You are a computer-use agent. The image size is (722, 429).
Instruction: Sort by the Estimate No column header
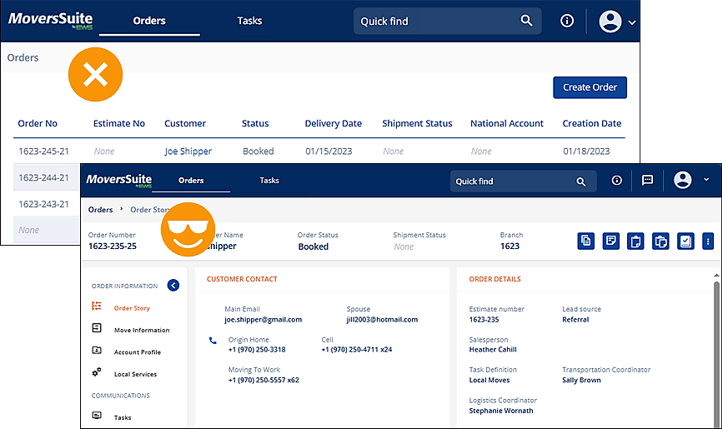(x=119, y=123)
